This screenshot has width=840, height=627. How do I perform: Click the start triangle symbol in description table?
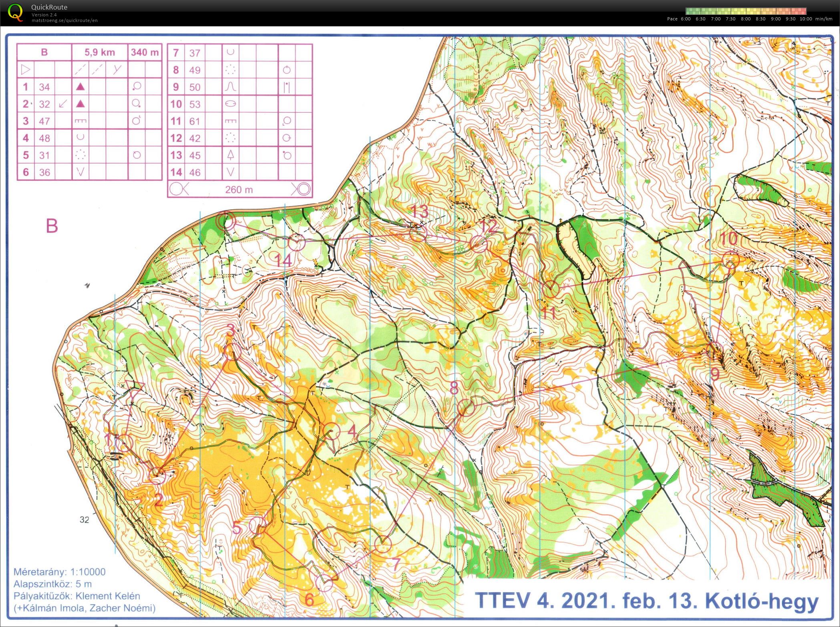[25, 70]
